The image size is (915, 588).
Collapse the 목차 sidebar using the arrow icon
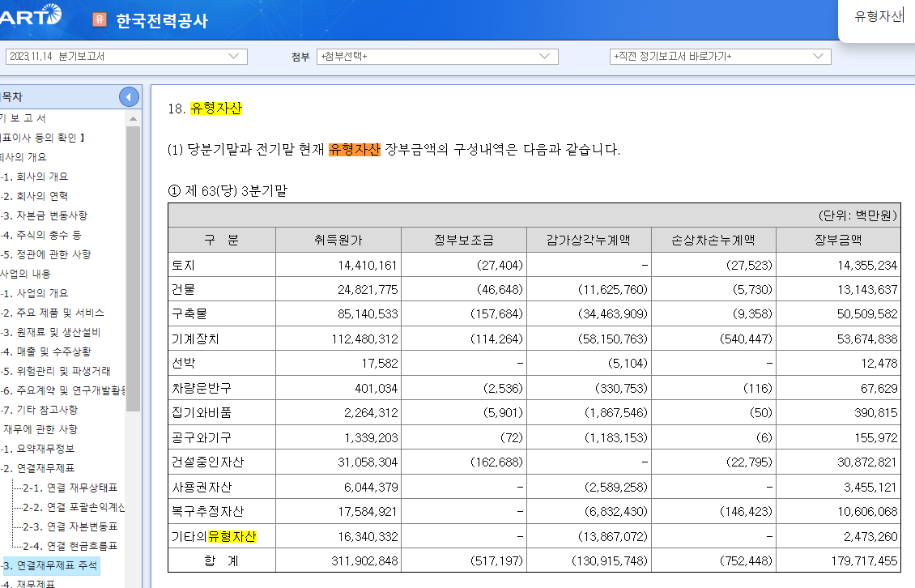coord(128,96)
